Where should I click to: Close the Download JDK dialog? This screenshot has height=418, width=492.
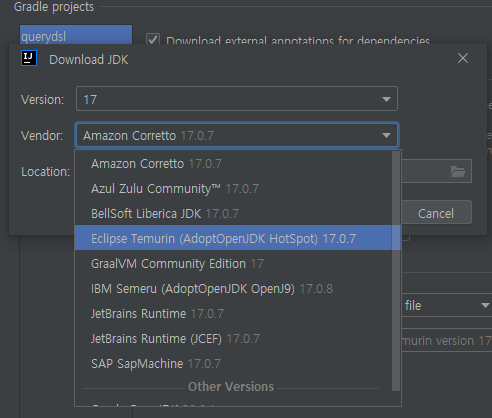[463, 58]
